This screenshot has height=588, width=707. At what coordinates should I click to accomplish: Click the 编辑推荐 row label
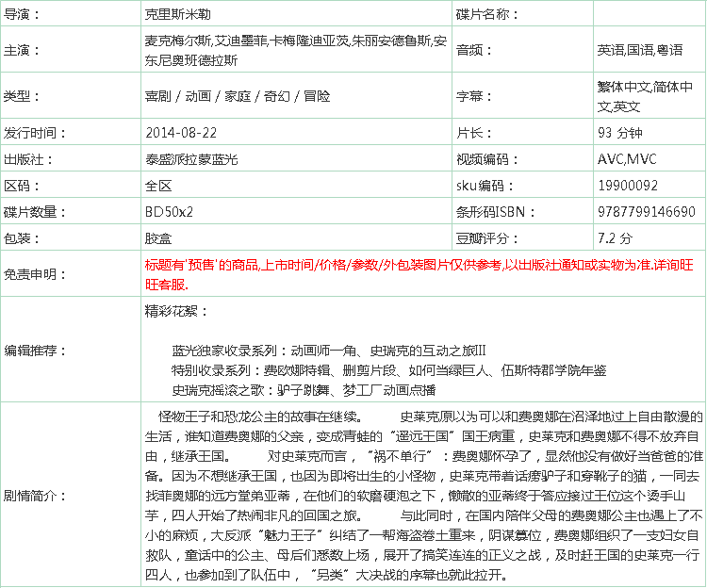pos(36,351)
